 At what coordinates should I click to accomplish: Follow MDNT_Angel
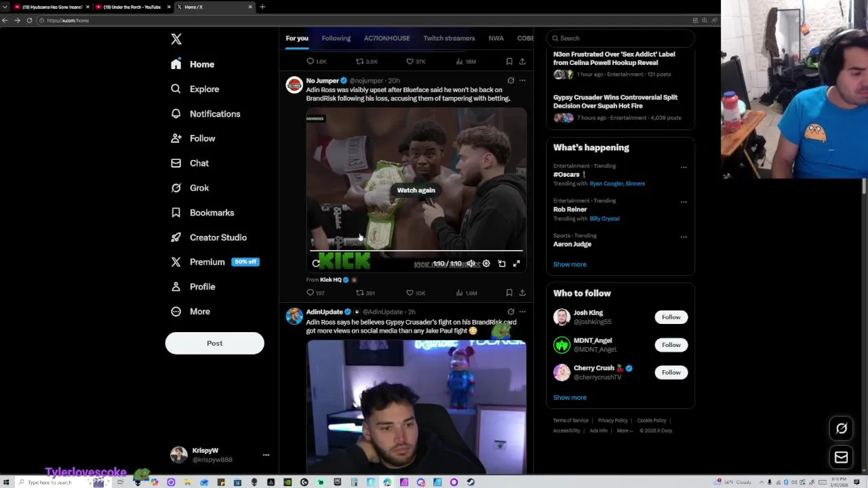click(x=671, y=345)
